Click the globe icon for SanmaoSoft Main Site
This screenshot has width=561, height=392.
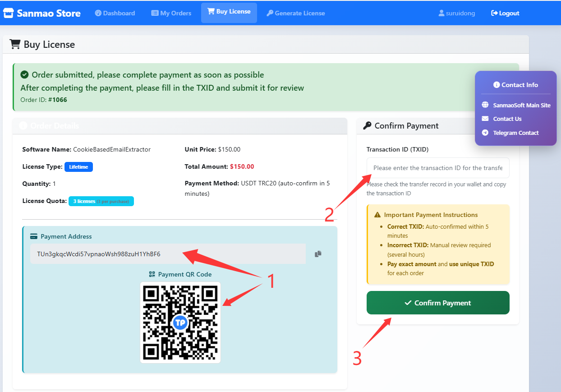coord(485,105)
